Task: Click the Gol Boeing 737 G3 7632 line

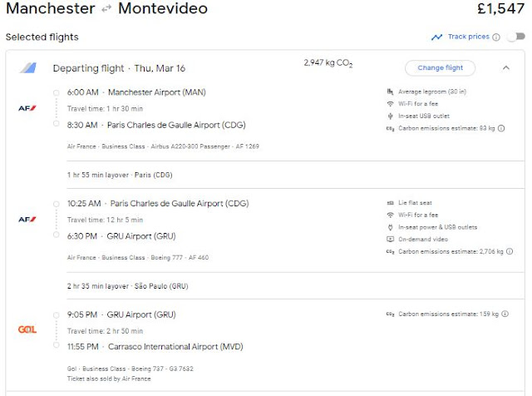Action: pos(131,369)
